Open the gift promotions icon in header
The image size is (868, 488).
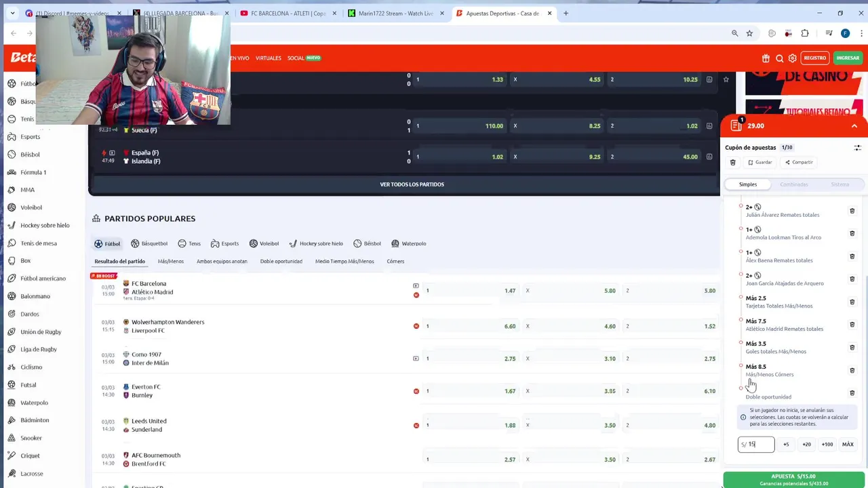(766, 58)
